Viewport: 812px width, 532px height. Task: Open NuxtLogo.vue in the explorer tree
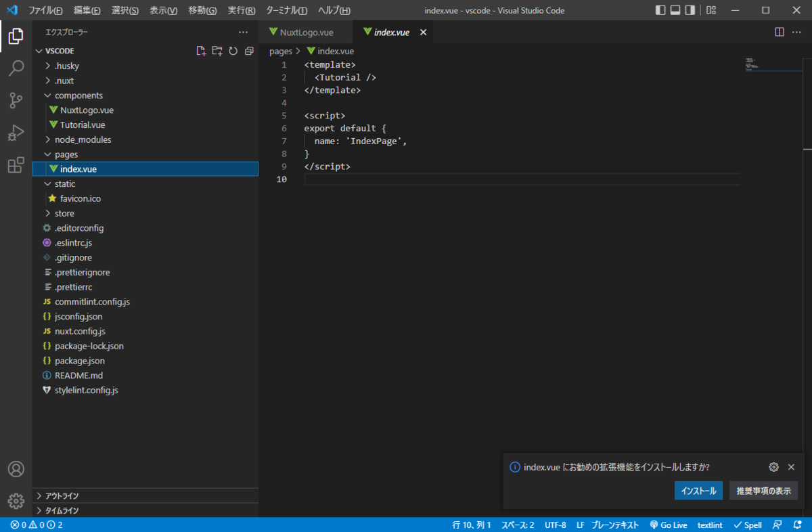coord(145,110)
